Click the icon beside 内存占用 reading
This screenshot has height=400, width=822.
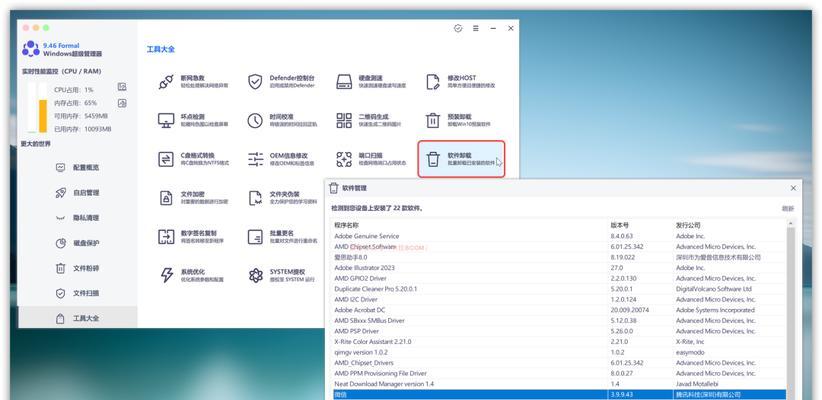tap(122, 103)
